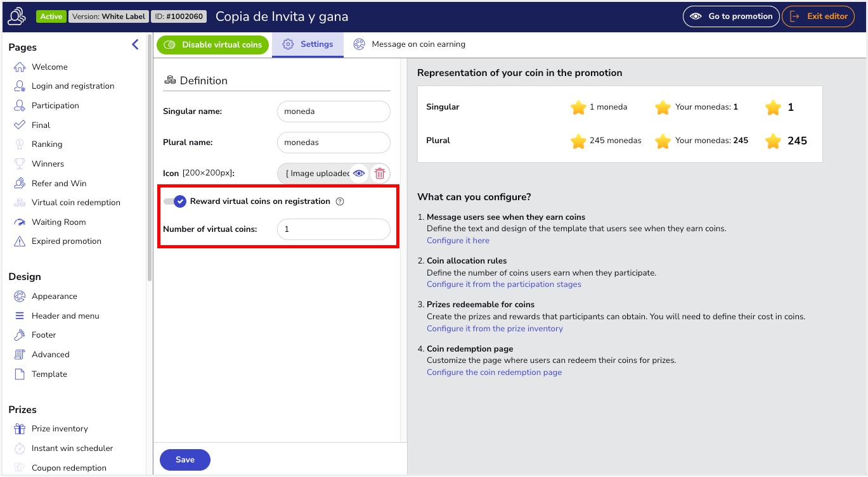Viewport: 868px width, 477px height.
Task: Open the Waiting Room page
Action: coord(58,222)
